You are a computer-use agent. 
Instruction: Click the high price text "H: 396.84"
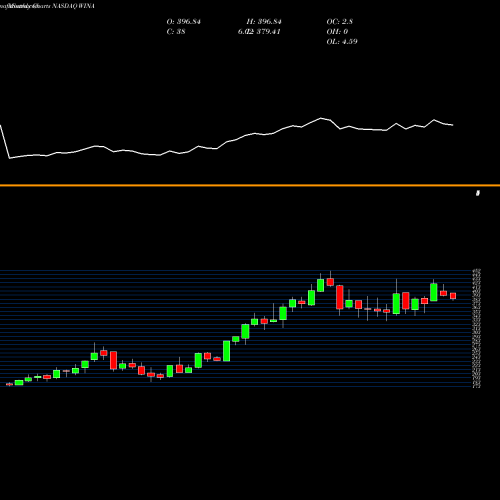tap(264, 22)
